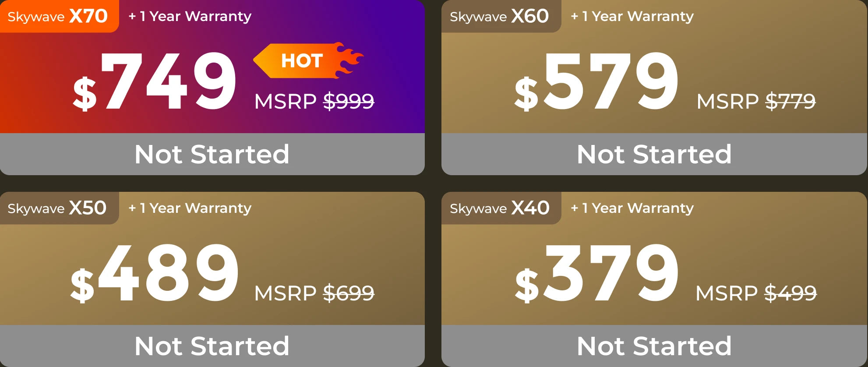Select the Skywave X70 orange label
Image resolution: width=868 pixels, height=367 pixels.
(x=59, y=16)
